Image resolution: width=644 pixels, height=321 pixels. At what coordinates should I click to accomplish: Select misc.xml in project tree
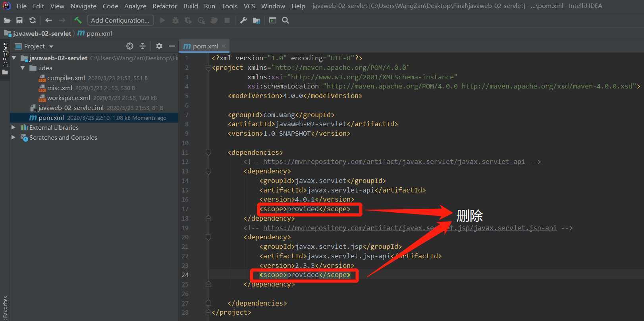coord(60,88)
